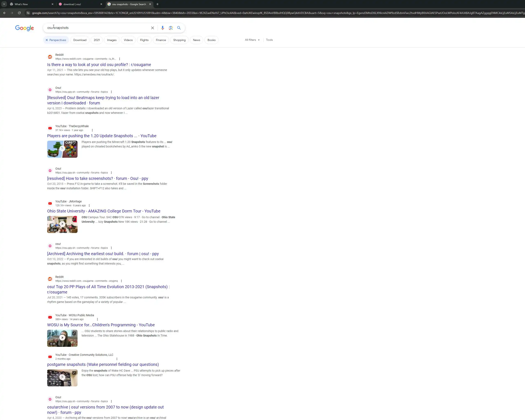
Task: Click the voice search microphone icon
Action: [162, 28]
